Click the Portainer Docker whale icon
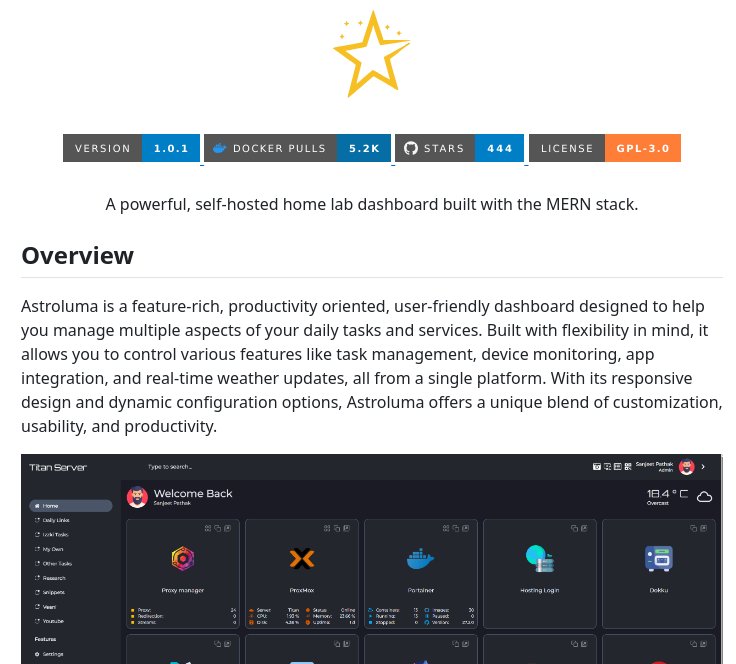The width and height of the screenshot is (736, 664). (x=421, y=558)
